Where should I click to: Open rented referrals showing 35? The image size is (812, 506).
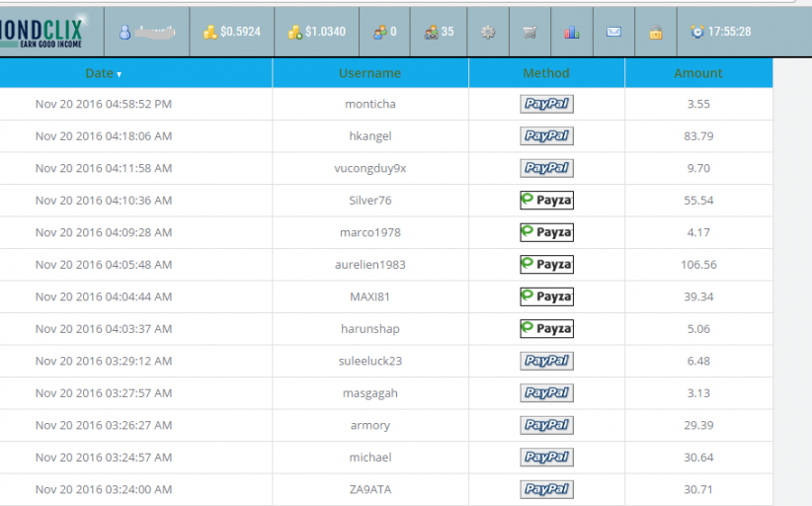[x=439, y=32]
